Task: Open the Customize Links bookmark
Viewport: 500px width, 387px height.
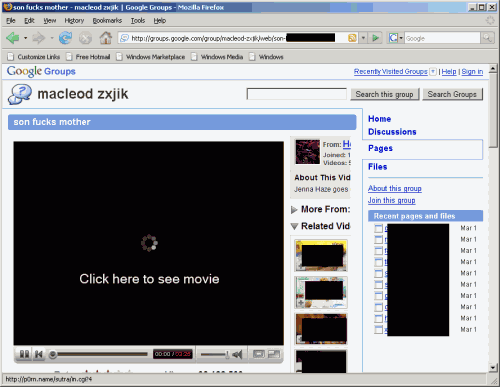Action: tap(34, 57)
